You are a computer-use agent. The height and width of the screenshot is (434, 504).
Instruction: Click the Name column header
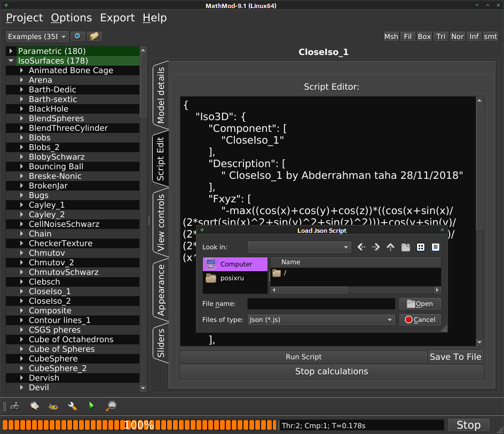(356, 262)
